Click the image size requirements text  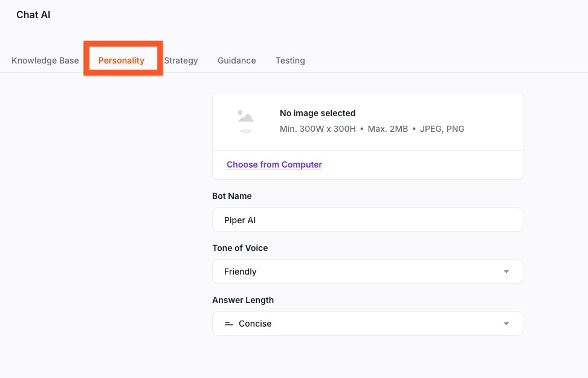pyautogui.click(x=372, y=129)
